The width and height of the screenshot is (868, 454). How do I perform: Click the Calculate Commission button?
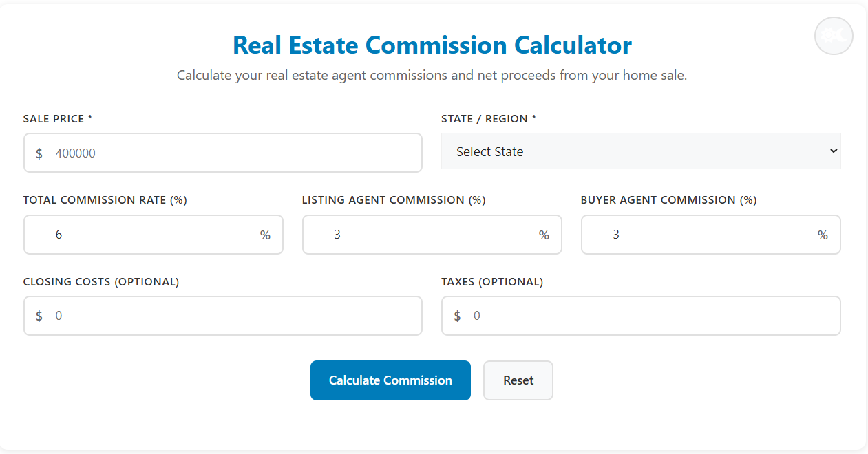pyautogui.click(x=390, y=380)
